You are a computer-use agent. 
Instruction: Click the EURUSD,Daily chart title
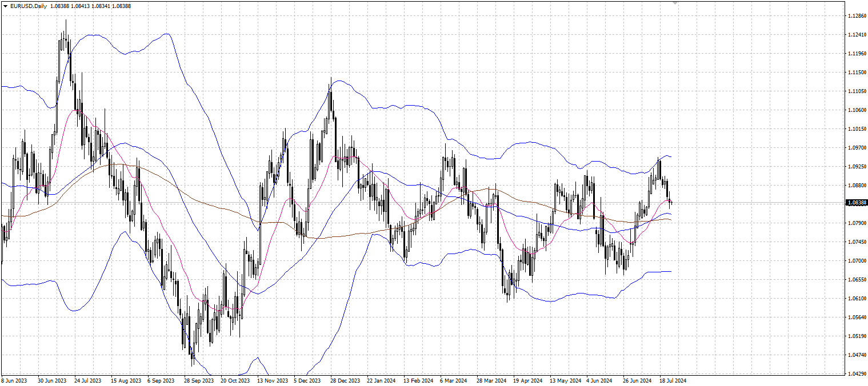point(29,6)
